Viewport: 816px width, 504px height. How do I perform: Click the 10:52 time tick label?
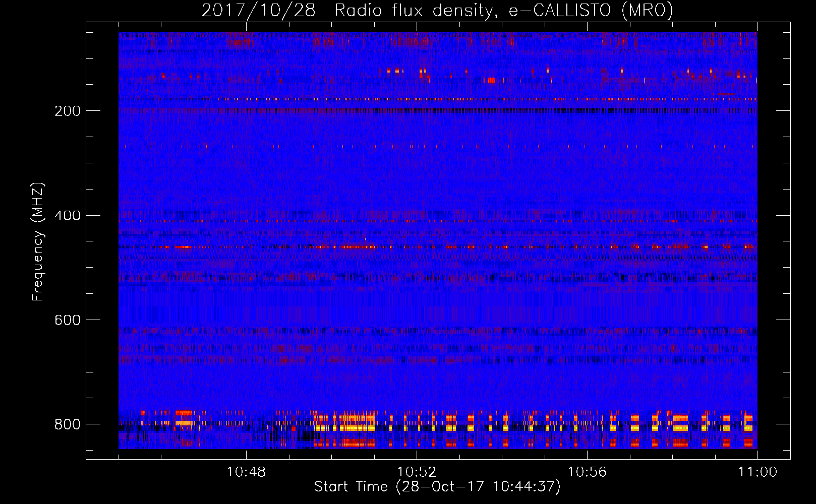[x=417, y=472]
